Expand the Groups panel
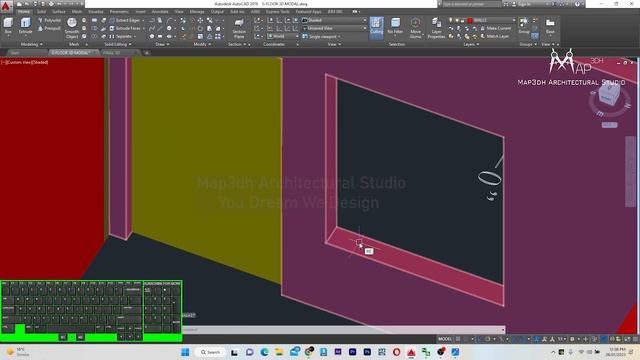The height and width of the screenshot is (360, 640). point(528,44)
